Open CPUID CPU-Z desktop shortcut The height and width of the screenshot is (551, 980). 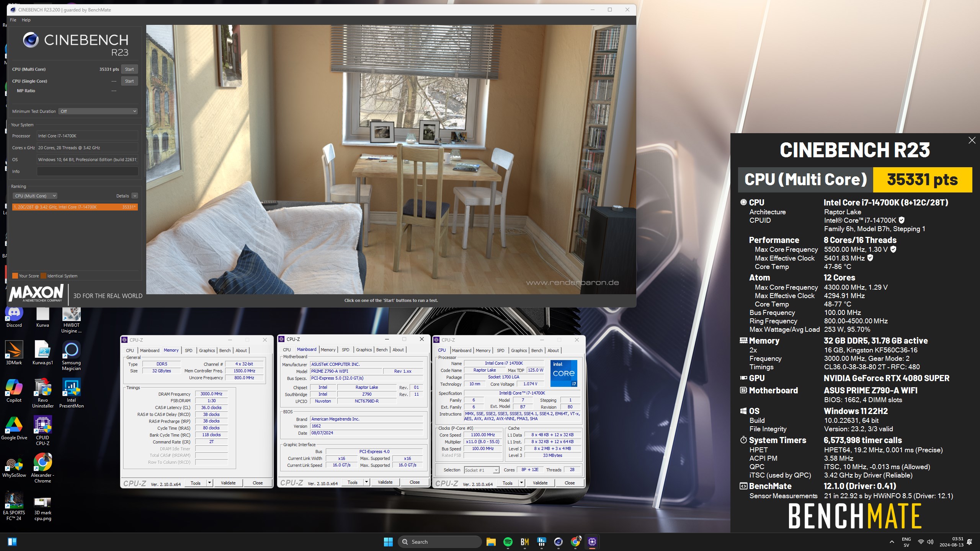coord(42,431)
